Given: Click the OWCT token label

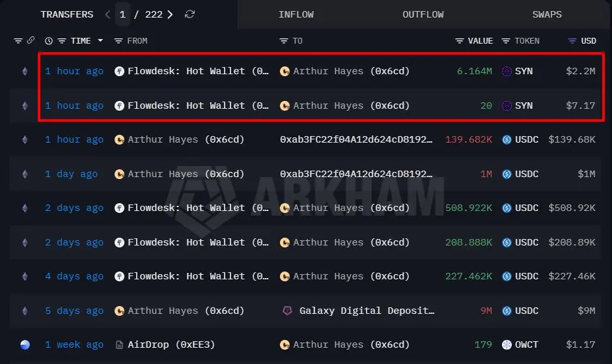Looking at the screenshot, I should pos(527,344).
